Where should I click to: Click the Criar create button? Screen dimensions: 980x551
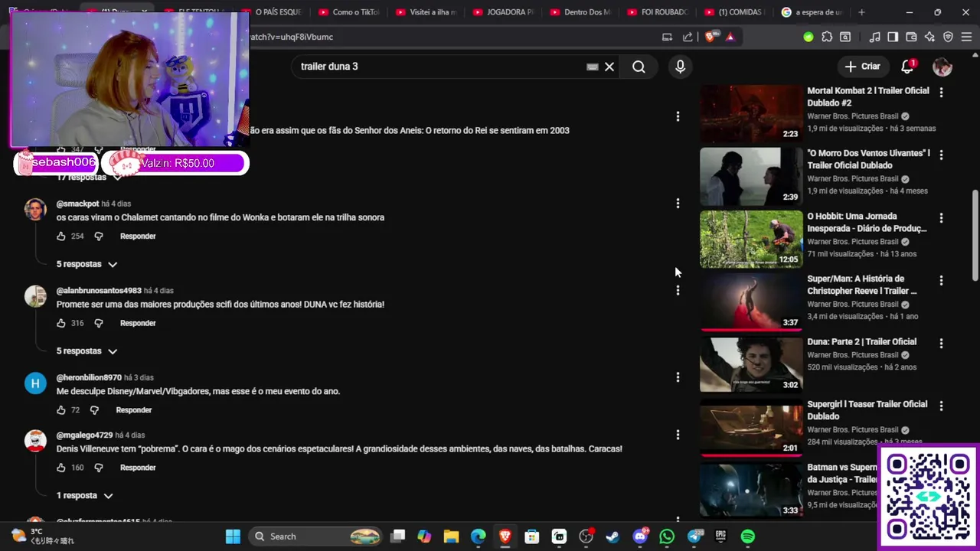click(x=863, y=67)
